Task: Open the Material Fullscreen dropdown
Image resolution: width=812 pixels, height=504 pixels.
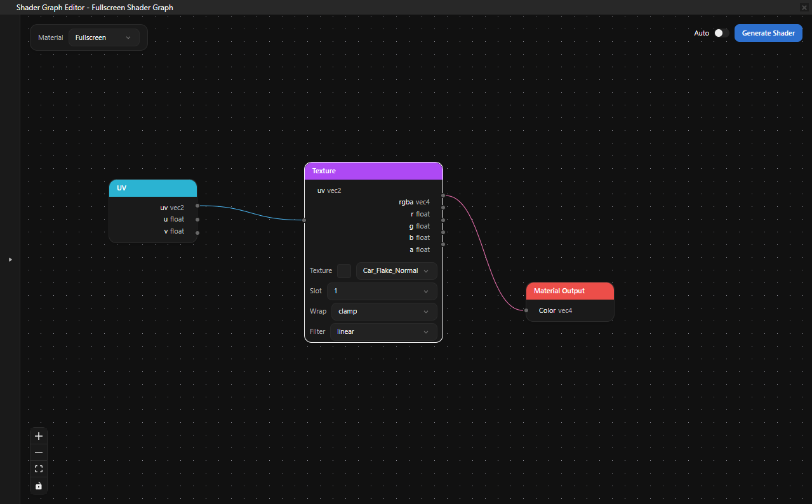Action: point(103,37)
